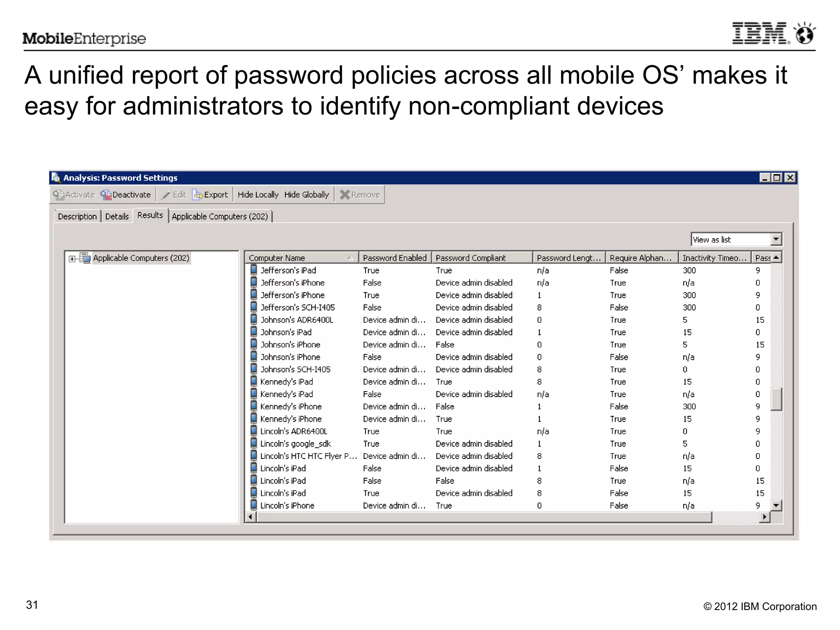Click the horizontal scrollbar thumb

[x=484, y=517]
